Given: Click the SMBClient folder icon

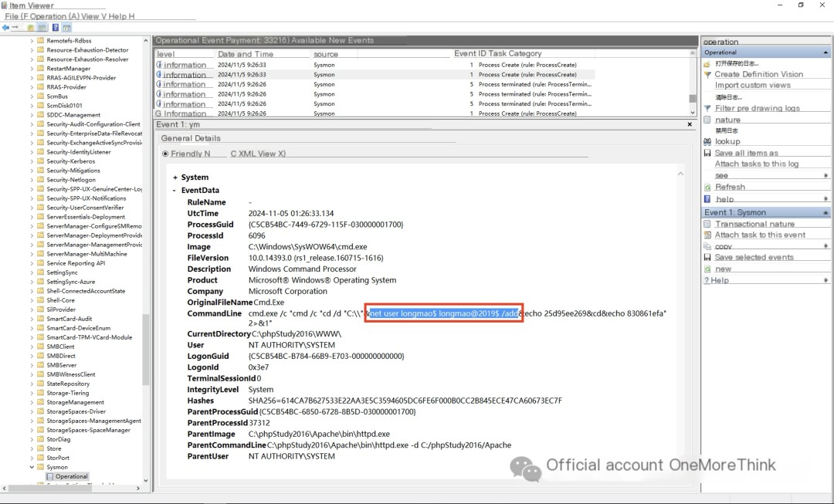Looking at the screenshot, I should coord(40,346).
